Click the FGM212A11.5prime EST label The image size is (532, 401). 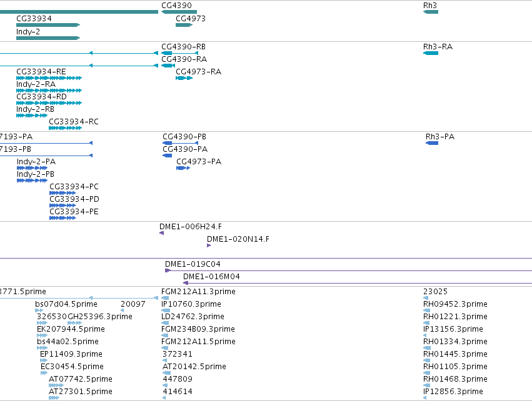click(x=198, y=342)
